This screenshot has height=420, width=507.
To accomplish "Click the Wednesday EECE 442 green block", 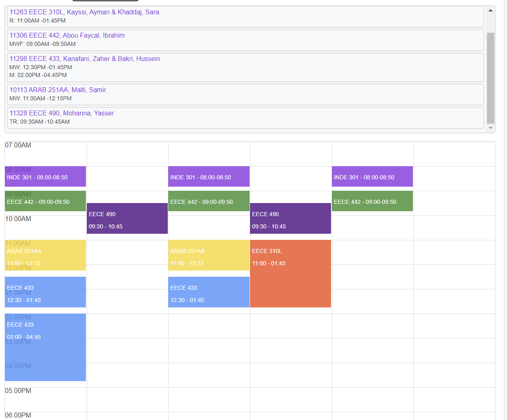I will (x=209, y=201).
